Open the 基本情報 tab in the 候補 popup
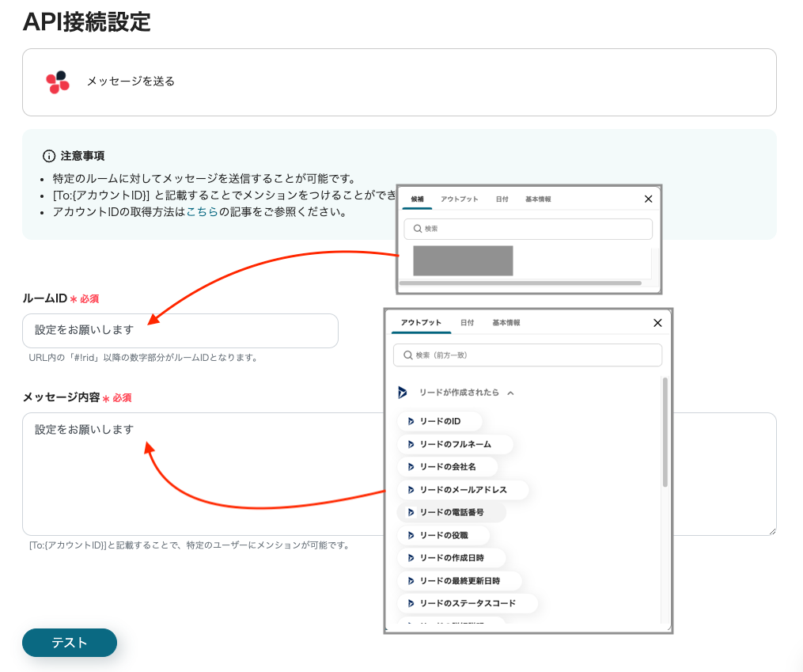The width and height of the screenshot is (803, 672). [x=538, y=199]
